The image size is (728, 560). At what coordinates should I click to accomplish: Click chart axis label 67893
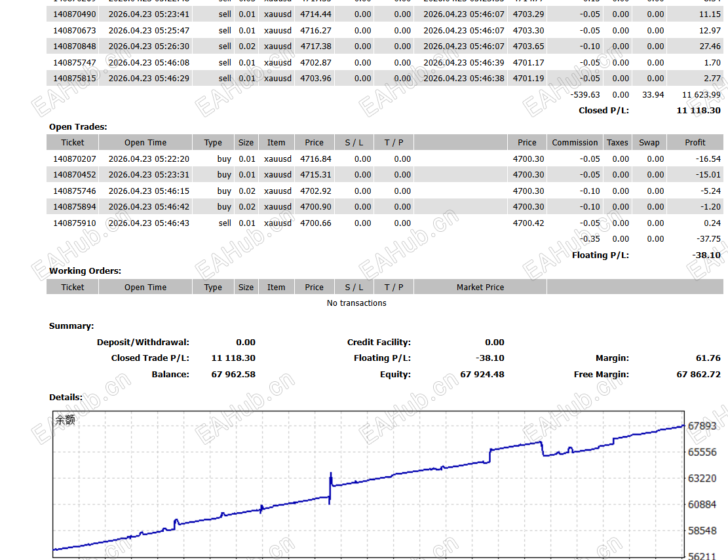(702, 426)
